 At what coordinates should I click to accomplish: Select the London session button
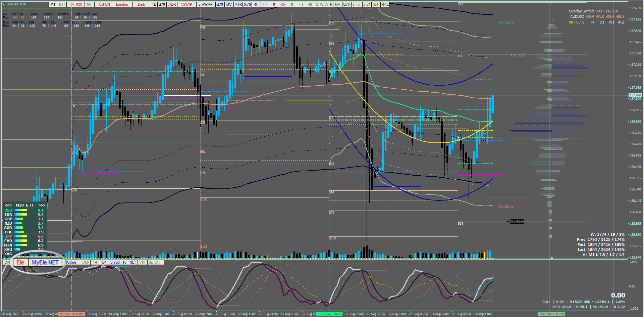[122, 4]
